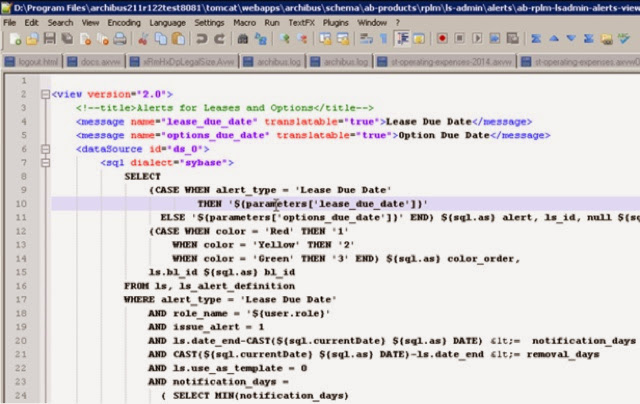Save the current recorded macro
Viewport: 640px width, 404px height.
[512, 39]
